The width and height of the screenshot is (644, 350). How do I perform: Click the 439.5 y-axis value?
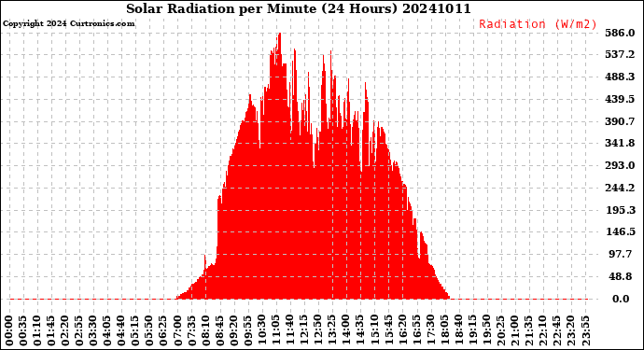(x=620, y=99)
